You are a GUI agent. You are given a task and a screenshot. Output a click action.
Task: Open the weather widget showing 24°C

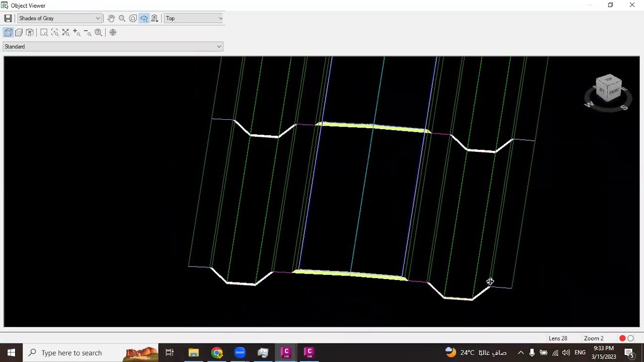pos(475,352)
